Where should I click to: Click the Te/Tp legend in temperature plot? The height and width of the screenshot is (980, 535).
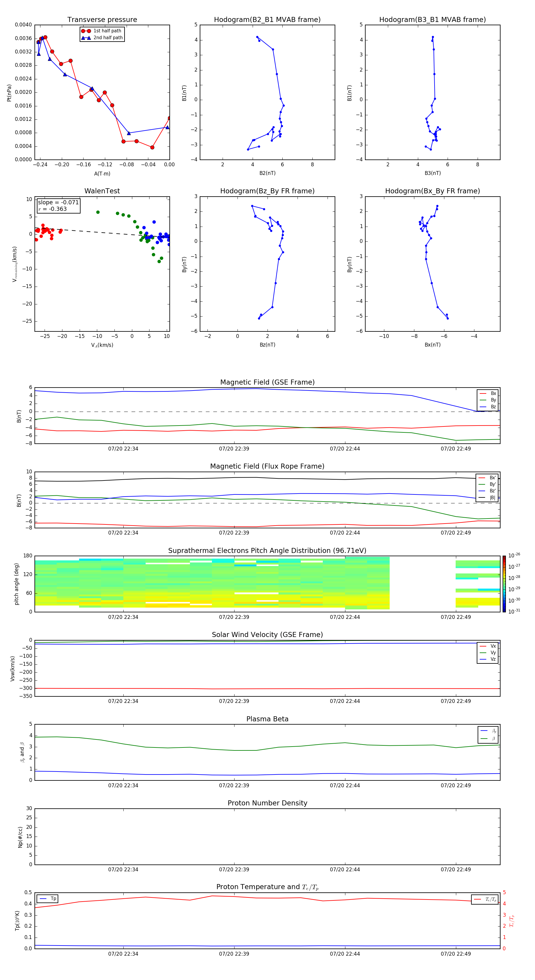coord(485,899)
